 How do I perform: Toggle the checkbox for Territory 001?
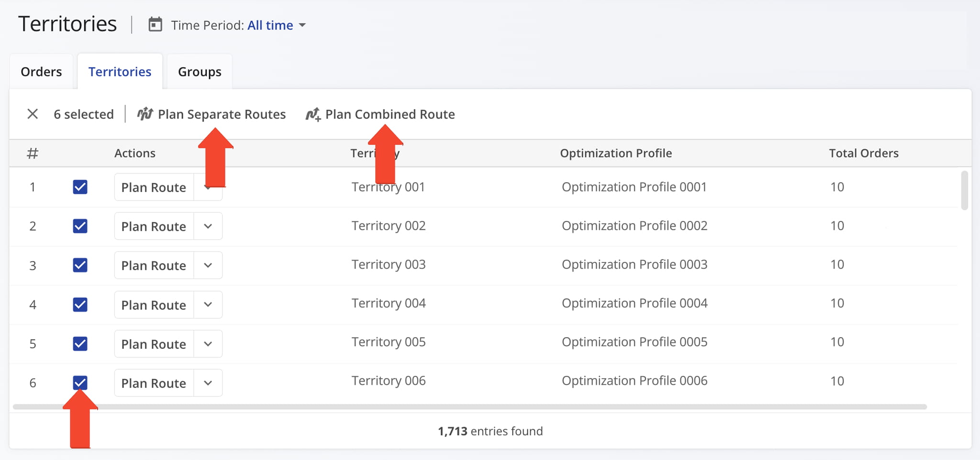point(80,187)
